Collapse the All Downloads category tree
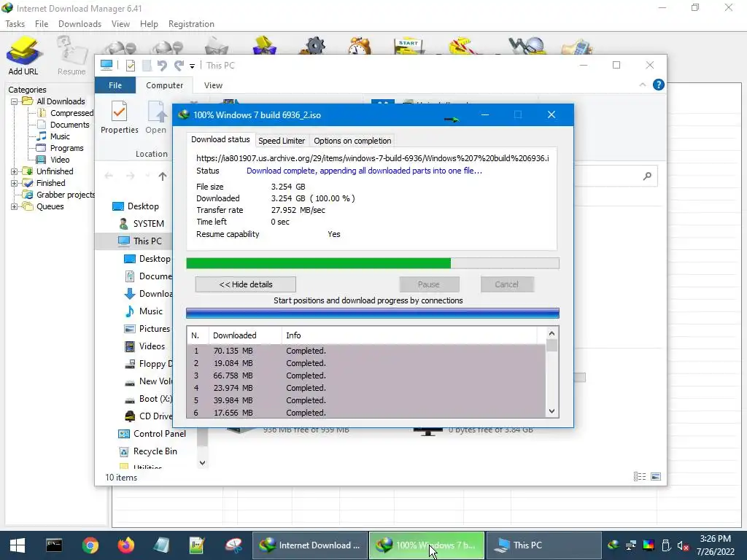 click(15, 101)
